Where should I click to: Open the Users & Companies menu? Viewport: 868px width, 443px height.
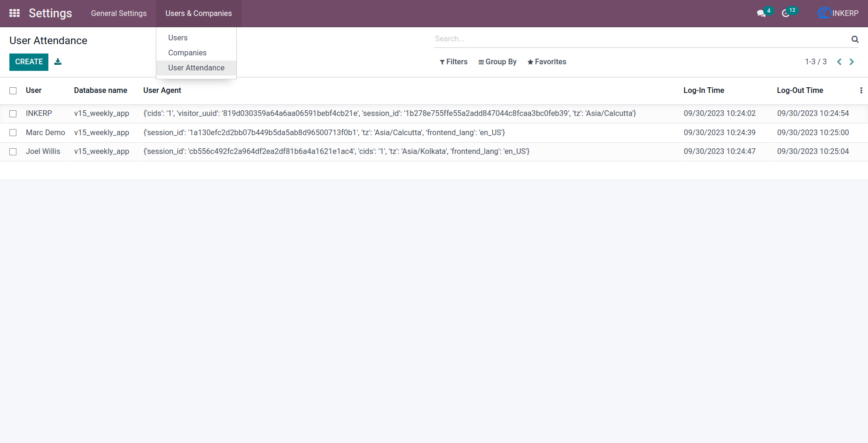pos(199,14)
